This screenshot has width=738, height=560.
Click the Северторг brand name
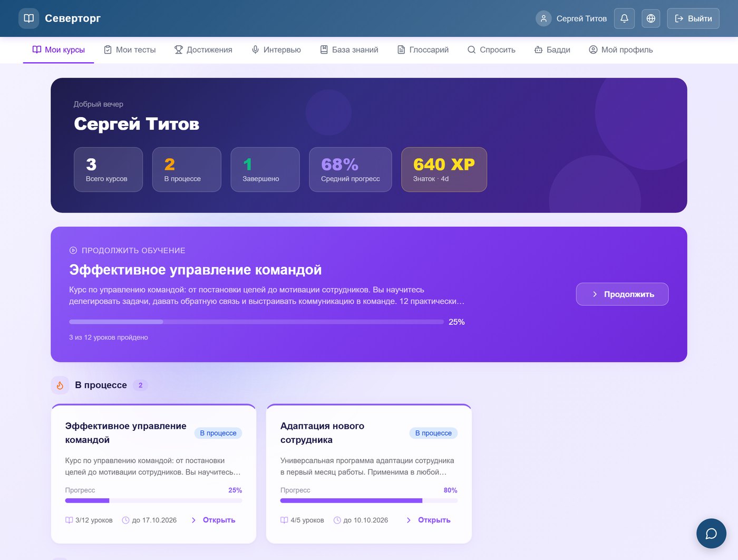pyautogui.click(x=73, y=18)
